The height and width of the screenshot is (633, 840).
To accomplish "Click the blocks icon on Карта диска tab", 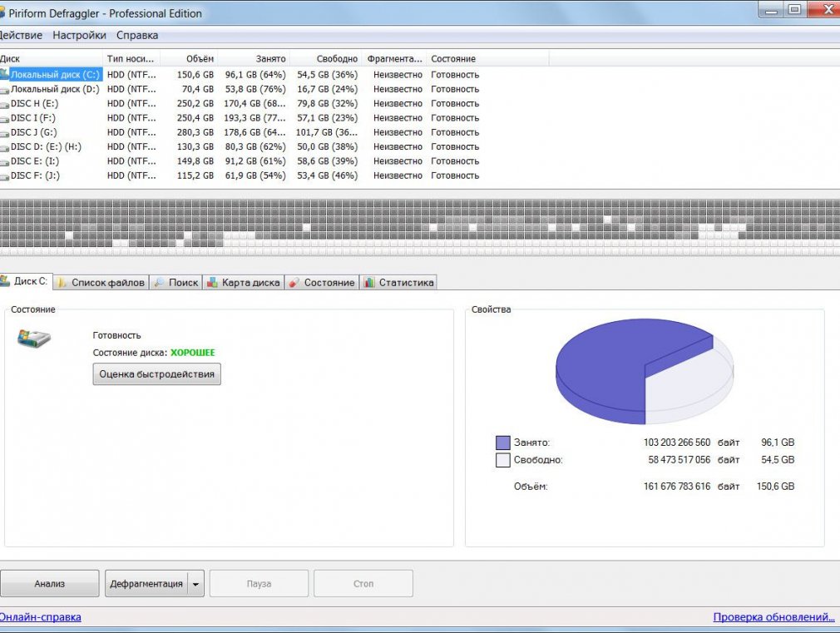I will coord(213,283).
